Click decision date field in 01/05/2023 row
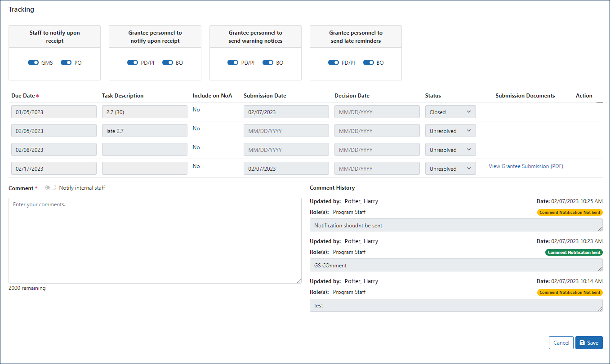 click(x=377, y=112)
